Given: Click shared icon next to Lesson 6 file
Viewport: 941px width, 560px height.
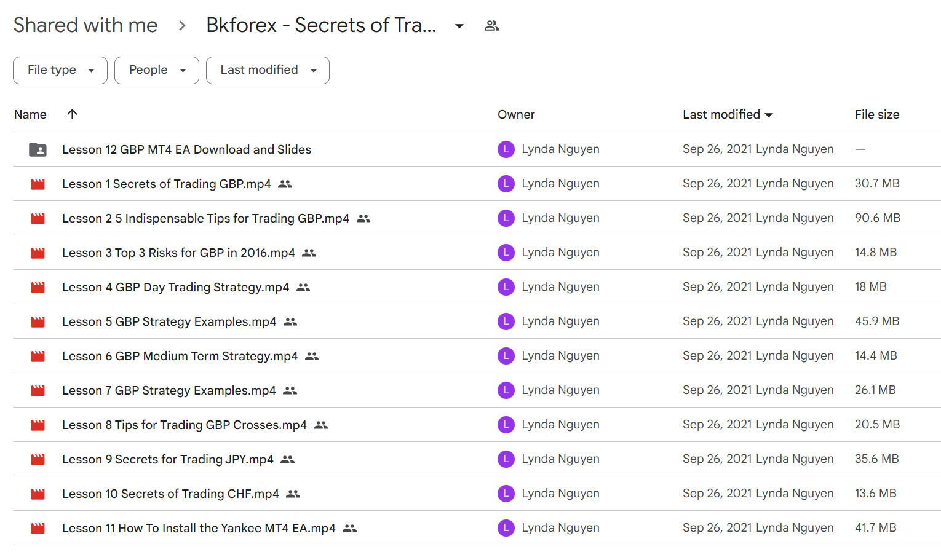Looking at the screenshot, I should (312, 356).
